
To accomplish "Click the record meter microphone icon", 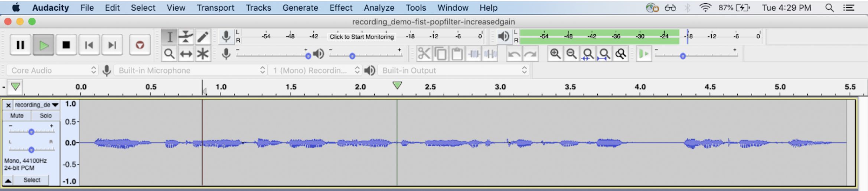I will pyautogui.click(x=226, y=36).
